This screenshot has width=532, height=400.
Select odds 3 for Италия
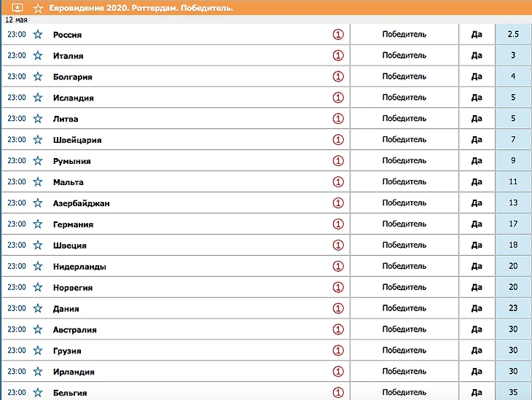pyautogui.click(x=513, y=55)
